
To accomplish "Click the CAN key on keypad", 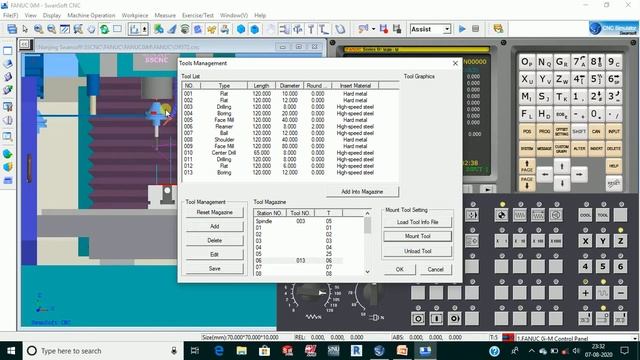I will pos(596,131).
